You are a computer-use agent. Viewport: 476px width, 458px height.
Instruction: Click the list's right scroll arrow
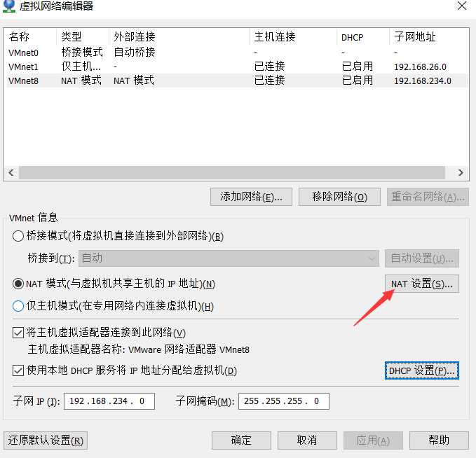(461, 172)
